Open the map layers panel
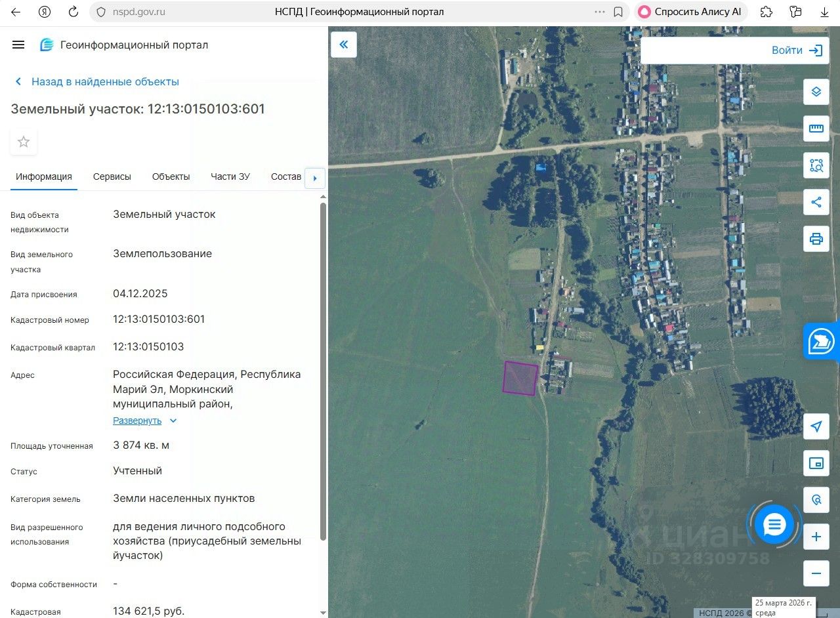This screenshot has width=840, height=618. click(x=816, y=92)
